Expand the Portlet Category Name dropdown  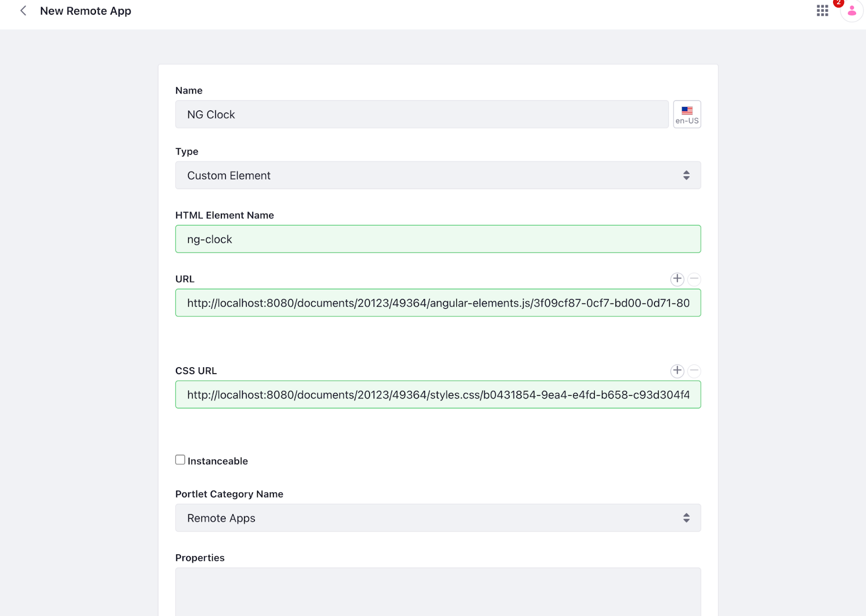[x=437, y=518]
